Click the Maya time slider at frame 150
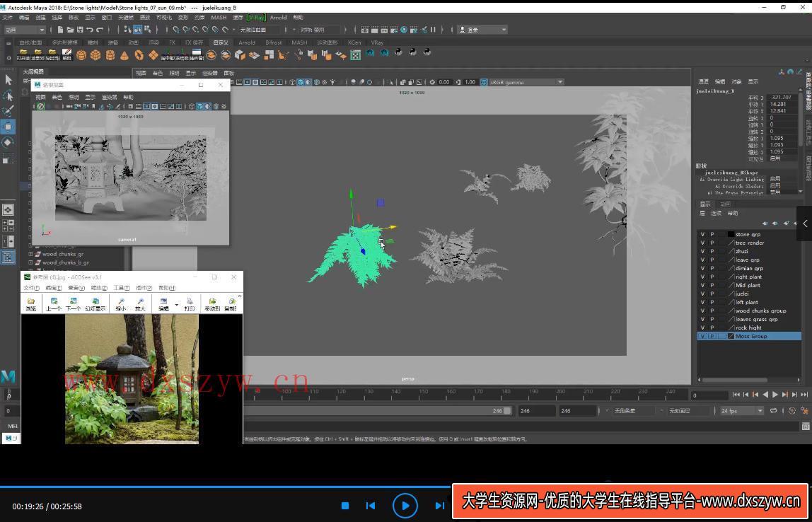 (424, 394)
